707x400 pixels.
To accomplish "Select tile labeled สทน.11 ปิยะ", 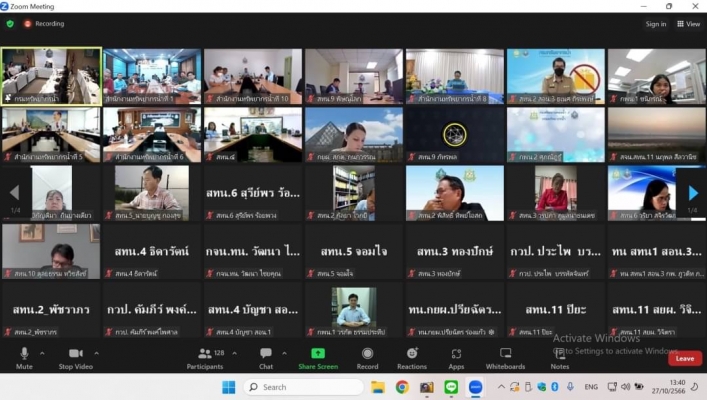I will pos(556,309).
